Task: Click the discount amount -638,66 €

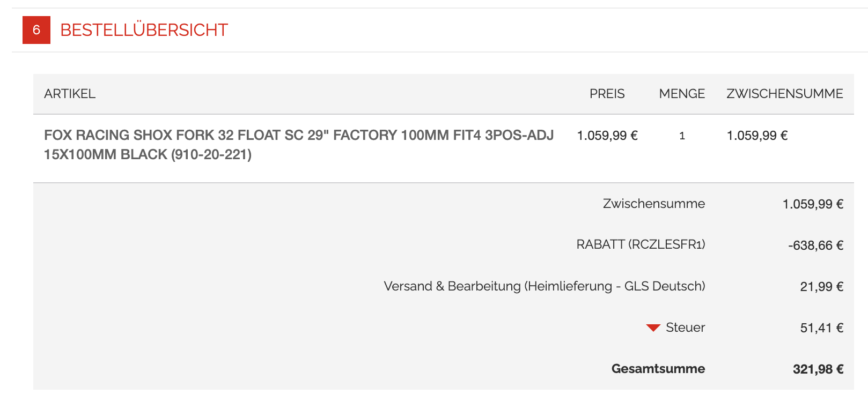Action: (815, 245)
